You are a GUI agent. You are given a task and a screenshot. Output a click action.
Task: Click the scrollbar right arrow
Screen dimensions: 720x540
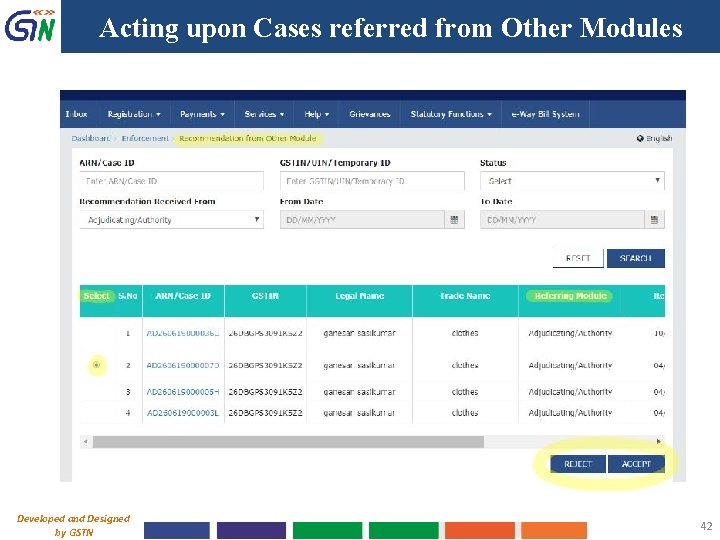[x=659, y=442]
